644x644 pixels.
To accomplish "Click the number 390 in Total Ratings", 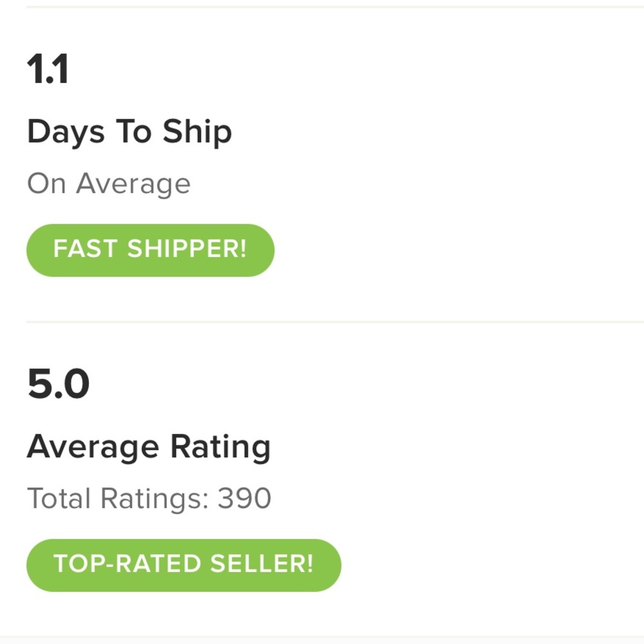I will [x=244, y=498].
